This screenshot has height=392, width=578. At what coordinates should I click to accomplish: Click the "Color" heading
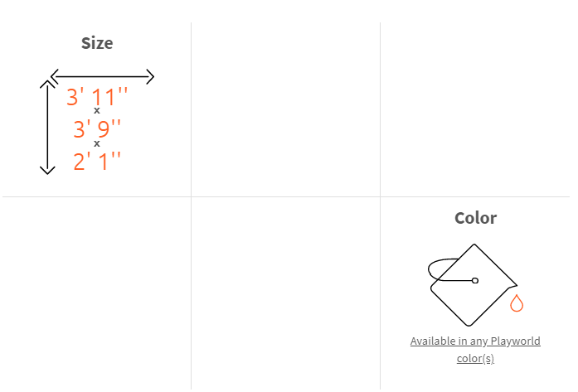point(475,218)
